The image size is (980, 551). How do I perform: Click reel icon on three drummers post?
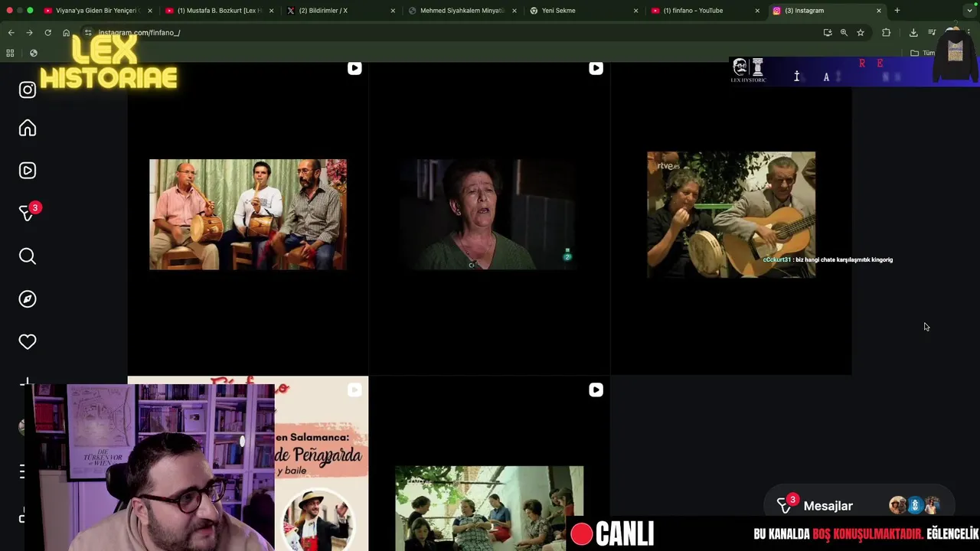point(354,68)
